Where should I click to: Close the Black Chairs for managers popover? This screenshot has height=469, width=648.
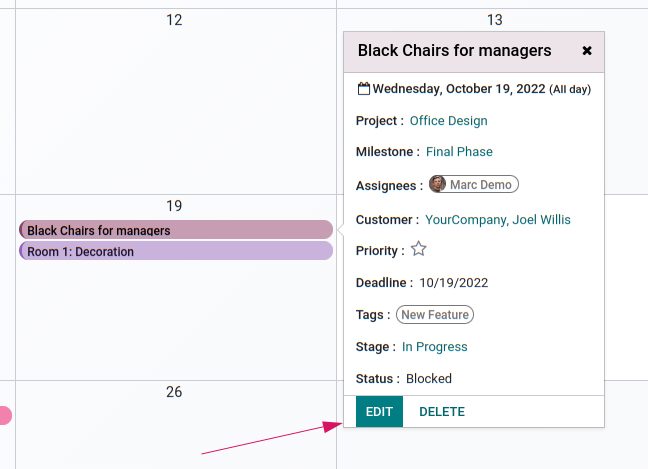click(x=586, y=51)
